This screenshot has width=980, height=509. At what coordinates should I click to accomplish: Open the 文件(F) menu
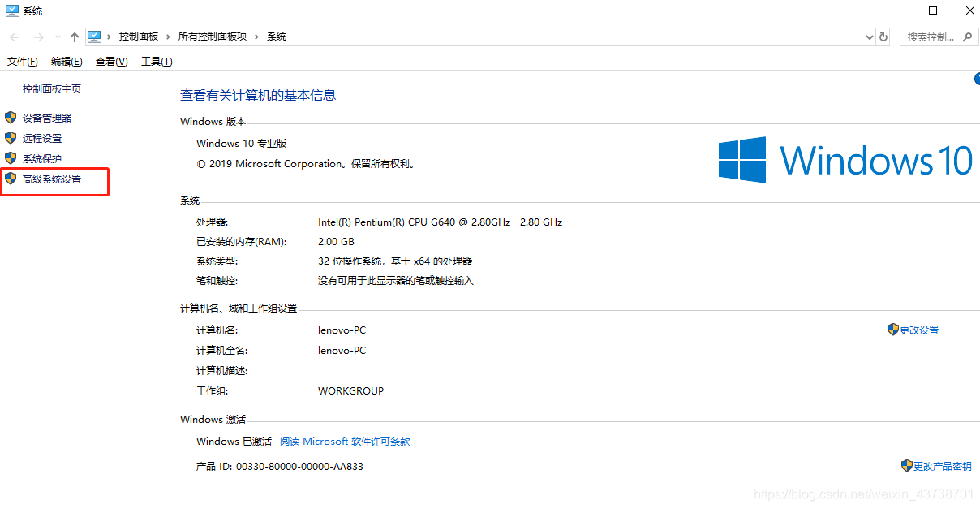pos(22,62)
